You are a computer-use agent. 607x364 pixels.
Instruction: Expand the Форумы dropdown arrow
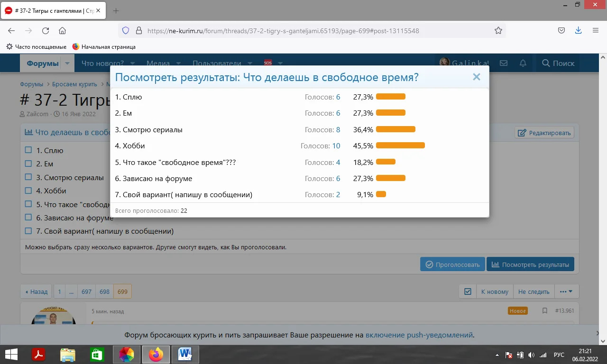click(x=67, y=64)
